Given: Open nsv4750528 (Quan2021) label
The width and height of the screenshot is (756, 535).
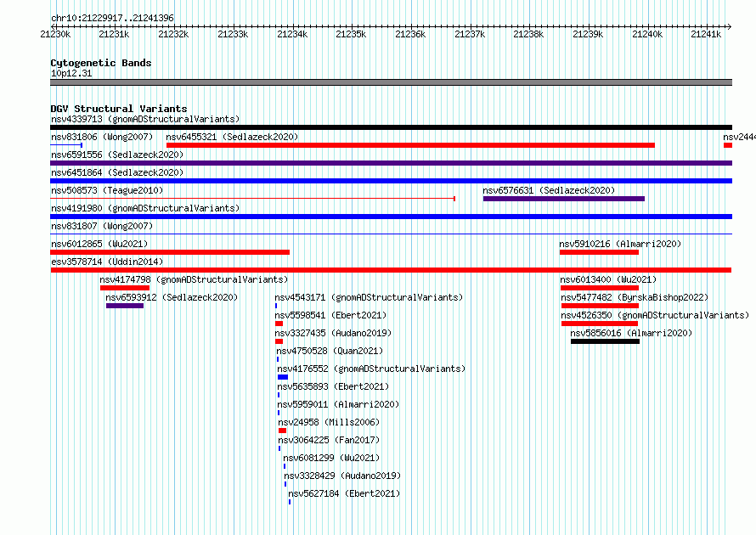Looking at the screenshot, I should [330, 351].
